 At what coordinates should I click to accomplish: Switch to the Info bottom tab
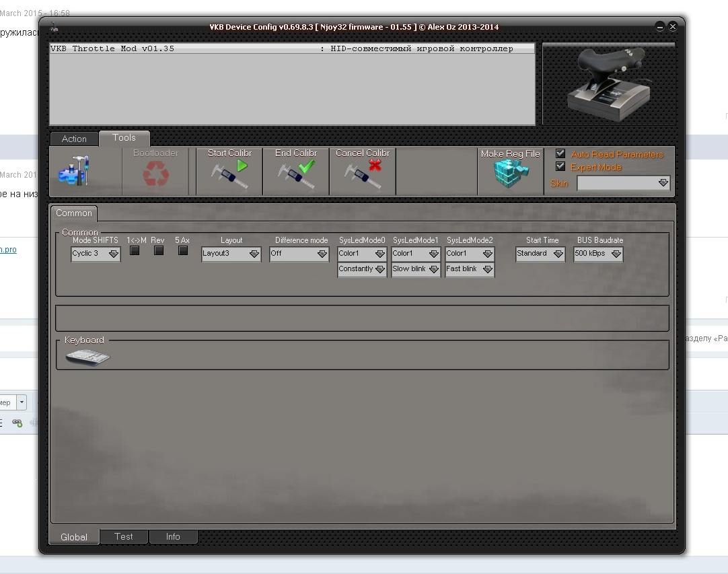173,536
